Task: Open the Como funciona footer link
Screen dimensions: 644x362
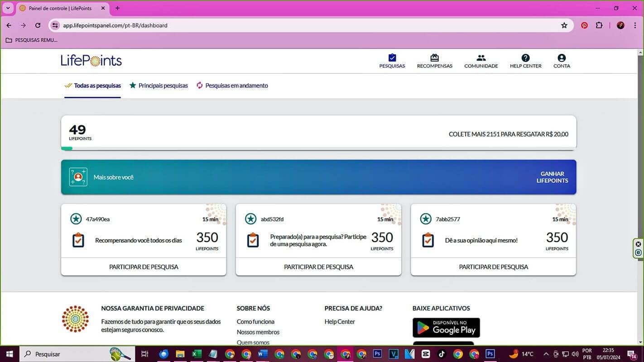Action: pyautogui.click(x=255, y=322)
